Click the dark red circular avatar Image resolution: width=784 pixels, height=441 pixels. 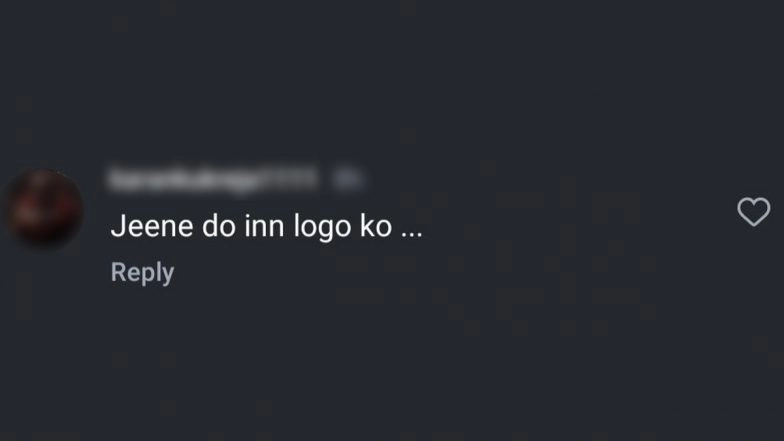[x=44, y=208]
